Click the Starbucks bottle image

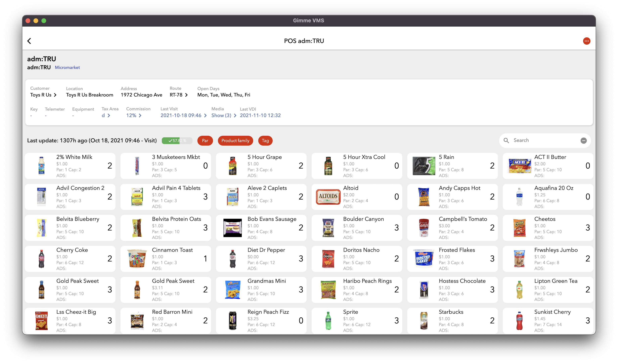(x=424, y=321)
